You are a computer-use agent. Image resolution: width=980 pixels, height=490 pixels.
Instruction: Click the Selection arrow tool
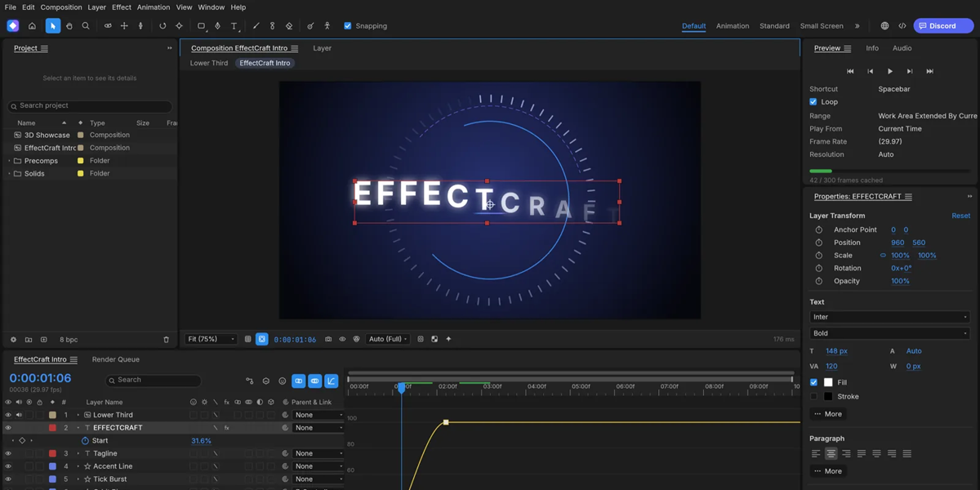point(52,26)
